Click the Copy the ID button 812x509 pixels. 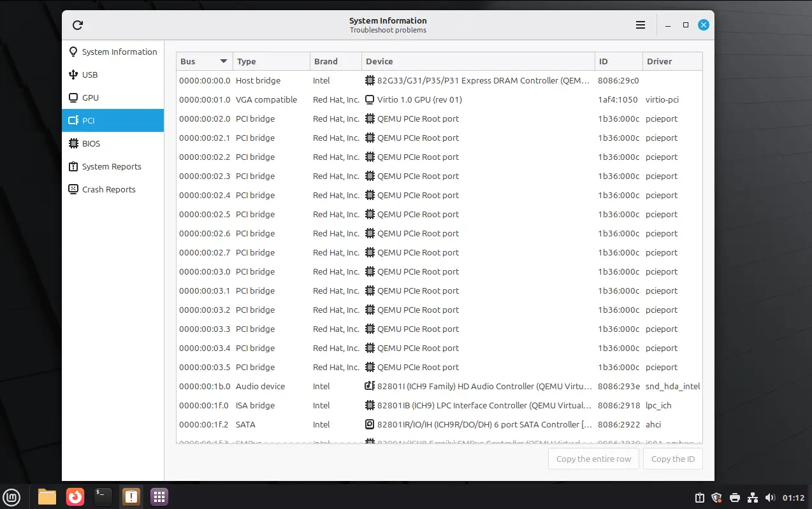(x=672, y=459)
